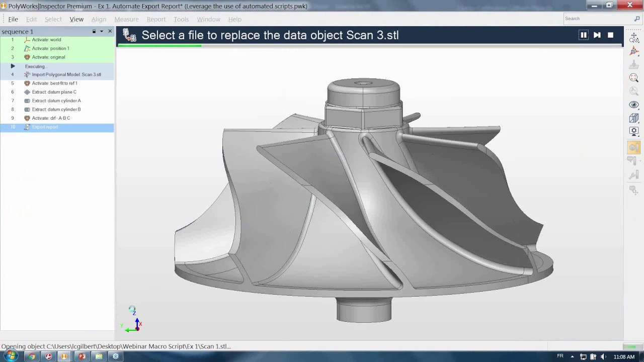Open the Help menu
The width and height of the screenshot is (644, 362).
[x=235, y=19]
